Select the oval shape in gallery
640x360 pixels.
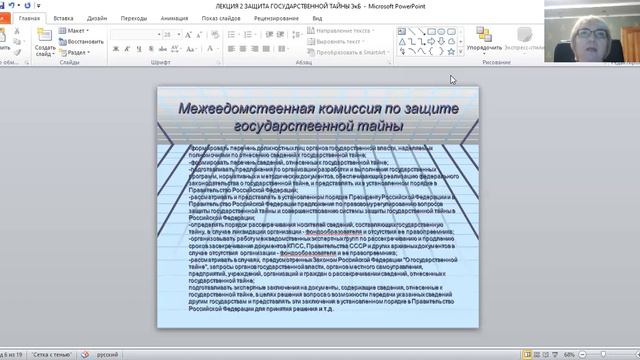point(441,31)
